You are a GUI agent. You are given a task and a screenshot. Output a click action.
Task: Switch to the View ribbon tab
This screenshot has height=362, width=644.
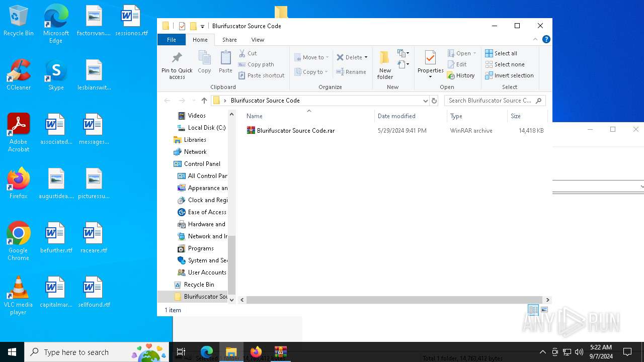tap(258, 40)
